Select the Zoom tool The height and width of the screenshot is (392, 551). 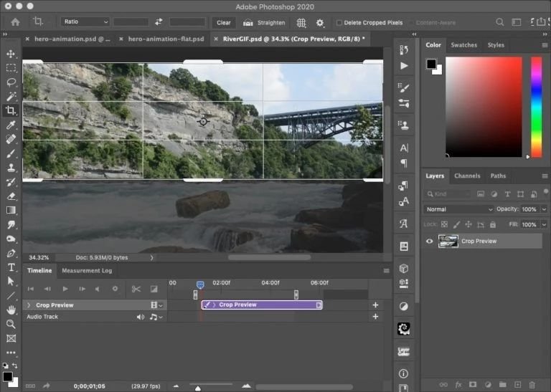[x=11, y=324]
